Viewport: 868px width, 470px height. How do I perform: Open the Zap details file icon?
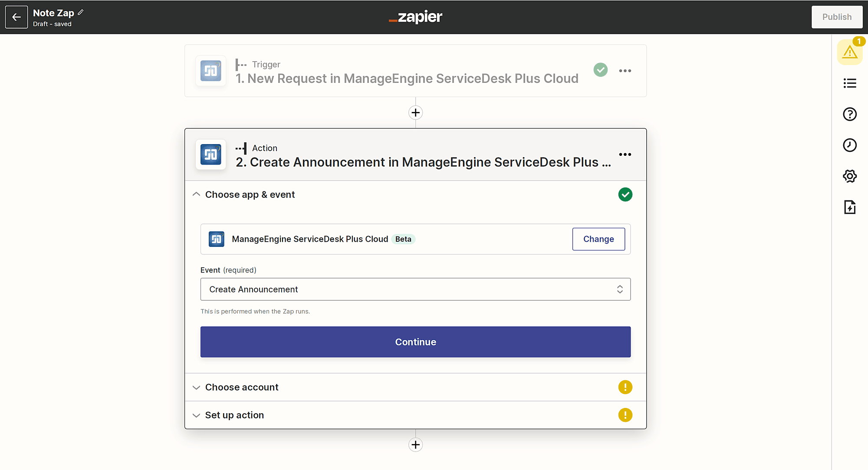pyautogui.click(x=849, y=207)
